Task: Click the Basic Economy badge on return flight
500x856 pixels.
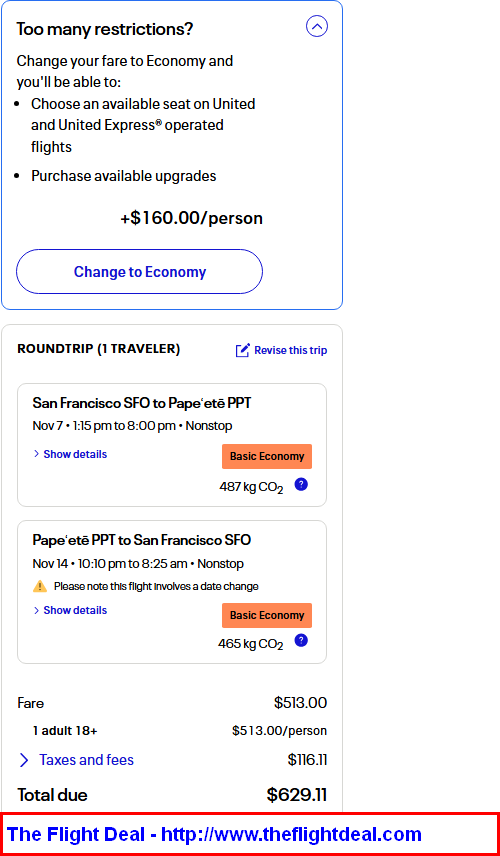Action: point(267,615)
